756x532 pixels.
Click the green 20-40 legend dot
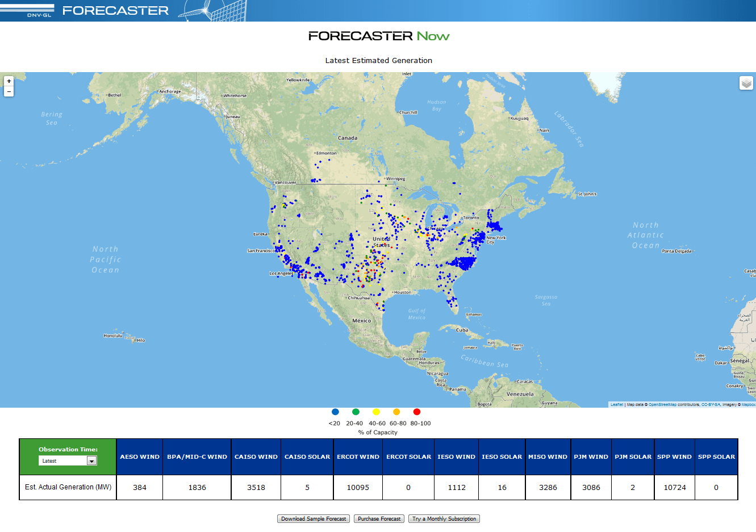coord(356,412)
